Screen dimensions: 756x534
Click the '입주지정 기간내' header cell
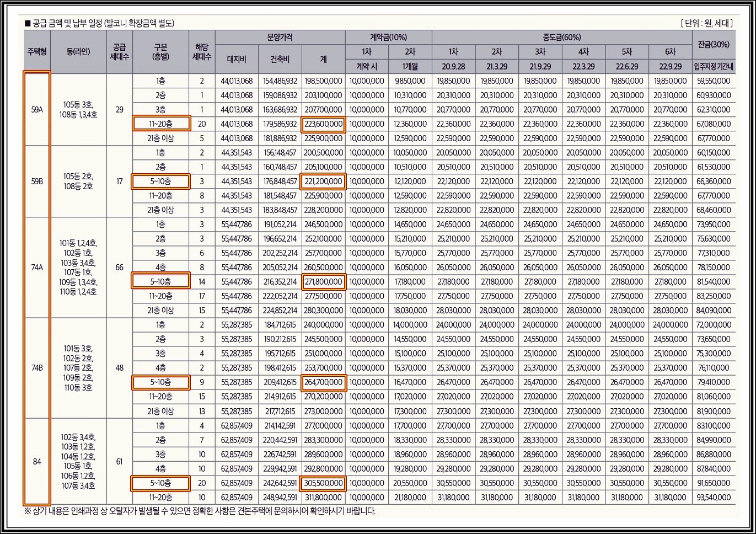pyautogui.click(x=714, y=66)
